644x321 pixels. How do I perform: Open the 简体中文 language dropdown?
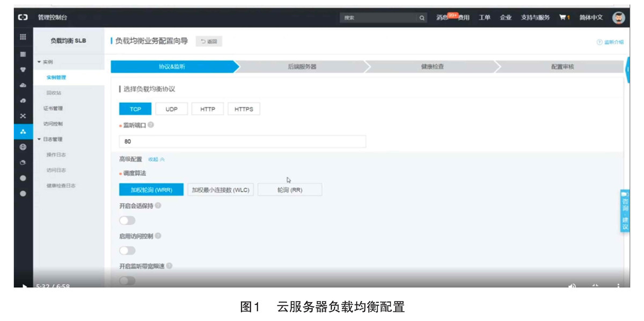pyautogui.click(x=591, y=18)
